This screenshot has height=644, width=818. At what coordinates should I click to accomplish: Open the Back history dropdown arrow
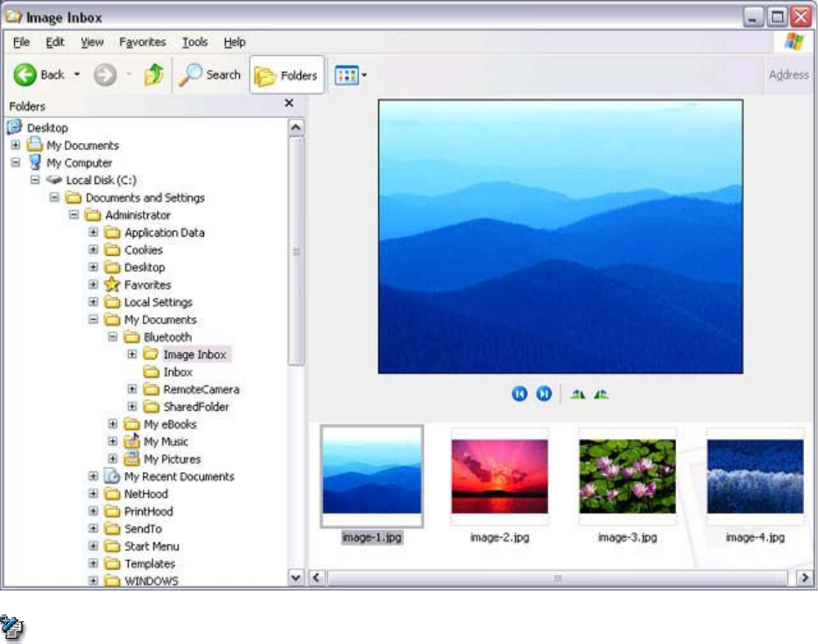(77, 74)
